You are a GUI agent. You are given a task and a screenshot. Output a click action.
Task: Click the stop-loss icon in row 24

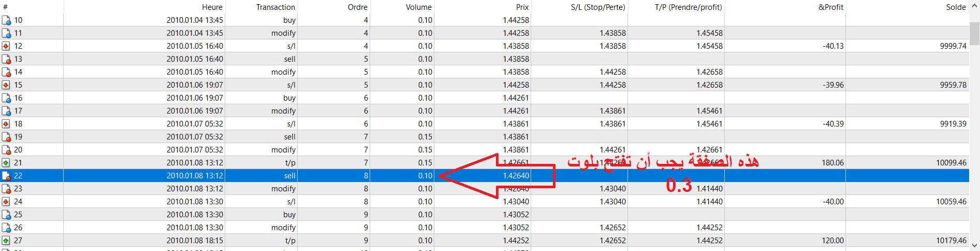6,202
